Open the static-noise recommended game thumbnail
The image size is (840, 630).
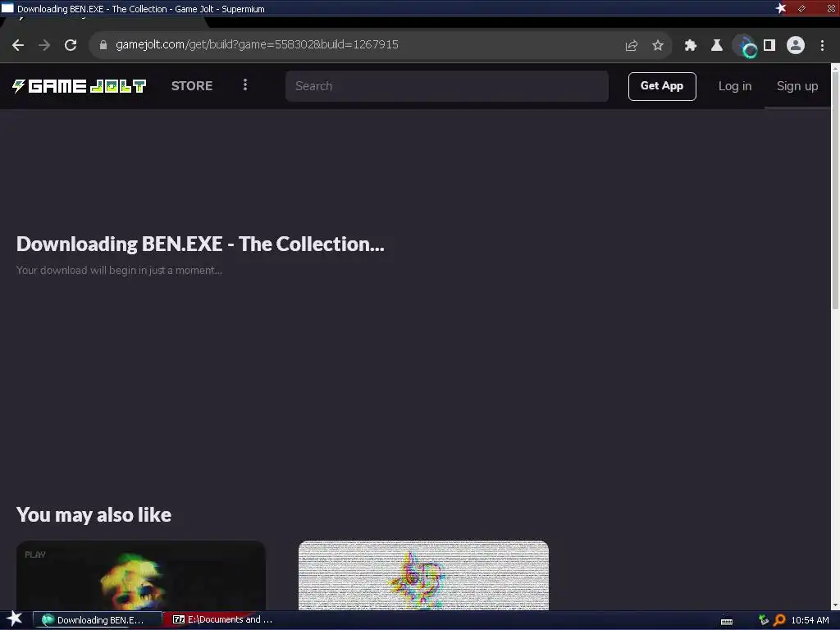[423, 575]
